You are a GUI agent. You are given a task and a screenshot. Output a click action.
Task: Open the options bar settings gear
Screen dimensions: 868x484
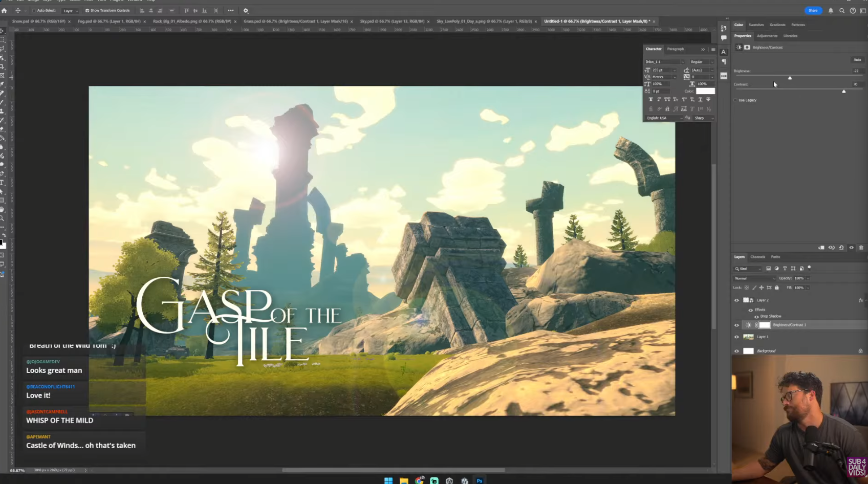pyautogui.click(x=246, y=10)
